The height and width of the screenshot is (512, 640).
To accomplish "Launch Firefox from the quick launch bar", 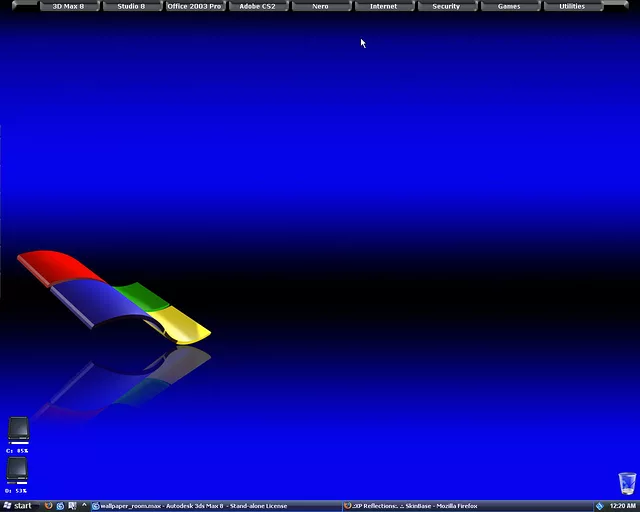I will (x=48, y=506).
